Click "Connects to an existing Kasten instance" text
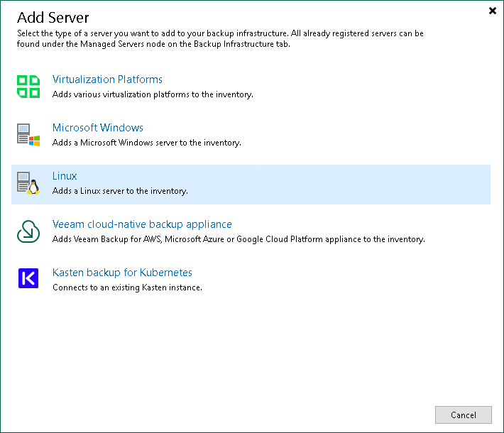504x433 pixels. (127, 287)
